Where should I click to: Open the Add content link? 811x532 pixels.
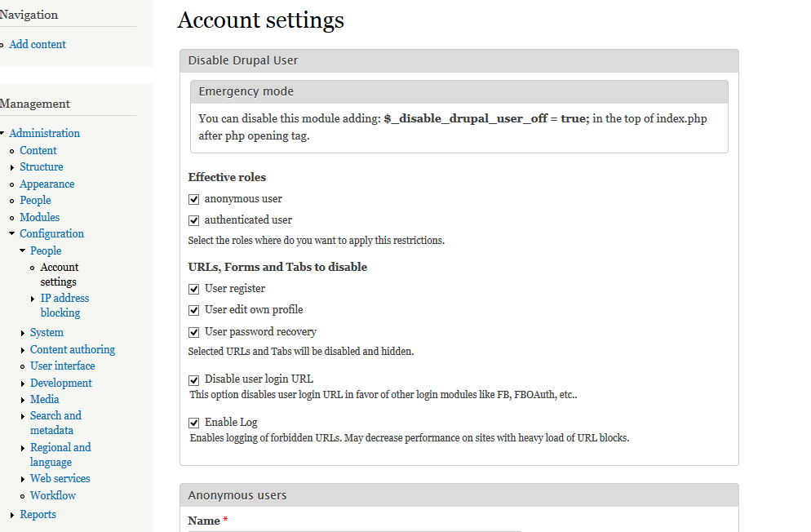(37, 44)
